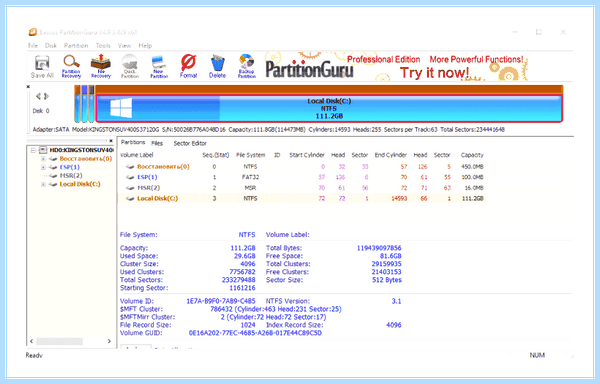Image resolution: width=600 pixels, height=384 pixels.
Task: Click the NUM indicator in status bar
Action: click(537, 355)
